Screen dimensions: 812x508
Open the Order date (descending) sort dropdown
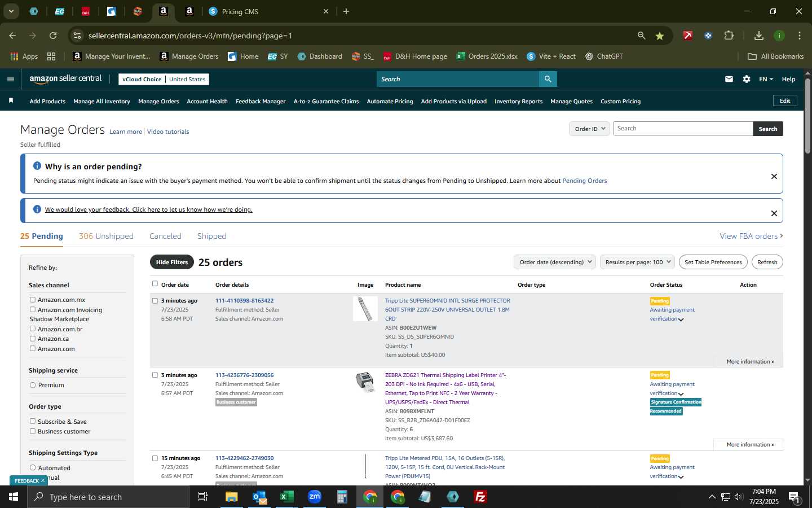[x=555, y=262]
